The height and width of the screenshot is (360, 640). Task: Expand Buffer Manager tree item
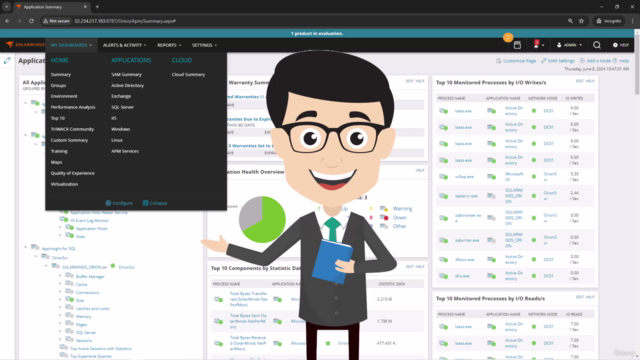[x=60, y=276]
